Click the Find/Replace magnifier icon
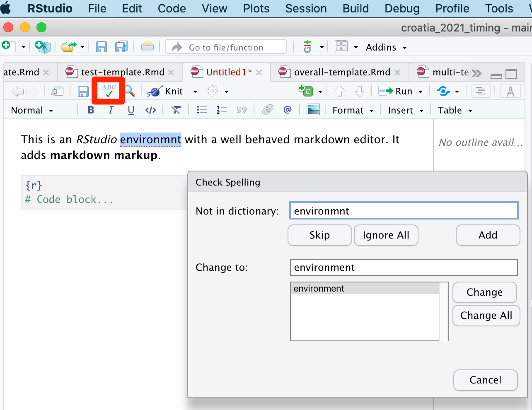This screenshot has width=532, height=410. pyautogui.click(x=130, y=91)
